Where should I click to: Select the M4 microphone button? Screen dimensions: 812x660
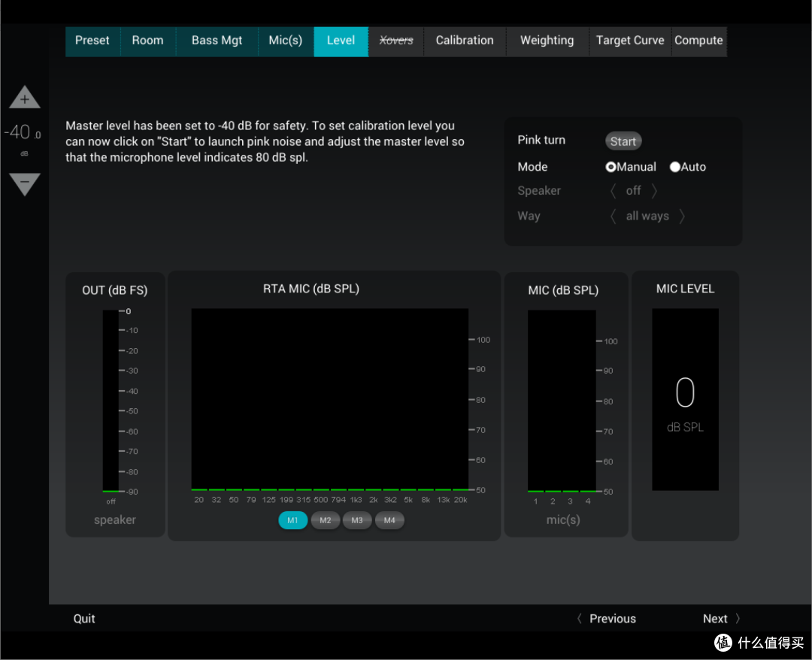point(389,520)
